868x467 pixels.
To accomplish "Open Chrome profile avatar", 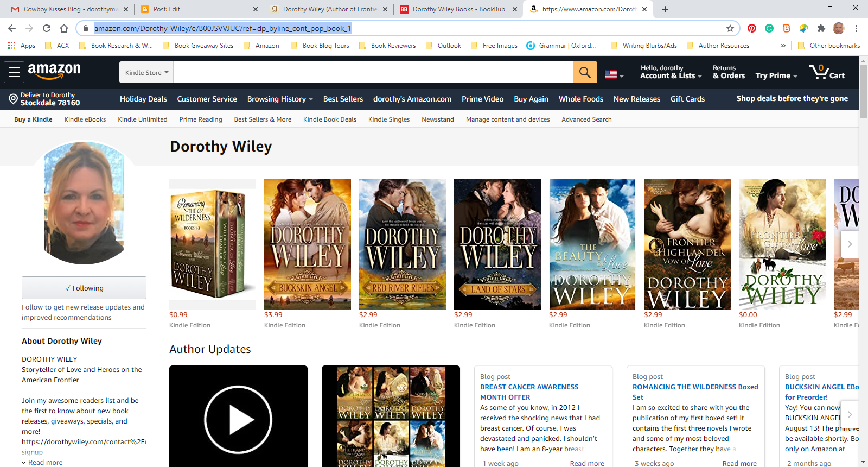I will (839, 28).
